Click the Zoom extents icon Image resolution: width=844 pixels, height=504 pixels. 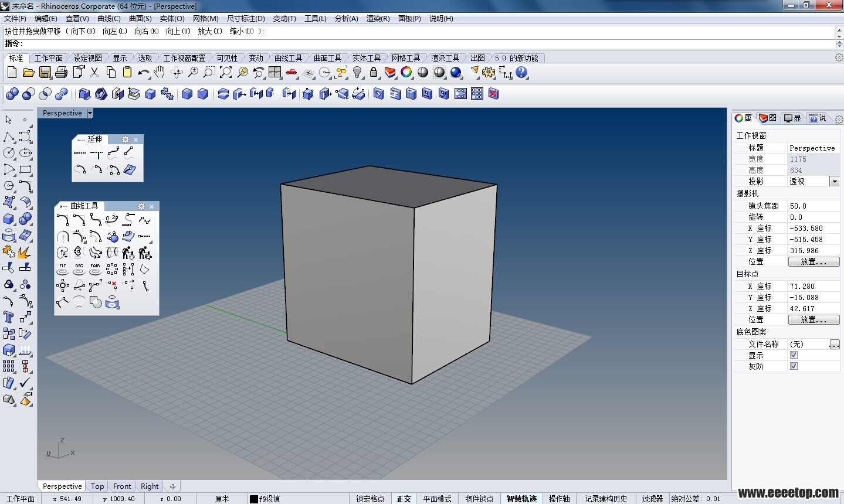pos(226,73)
